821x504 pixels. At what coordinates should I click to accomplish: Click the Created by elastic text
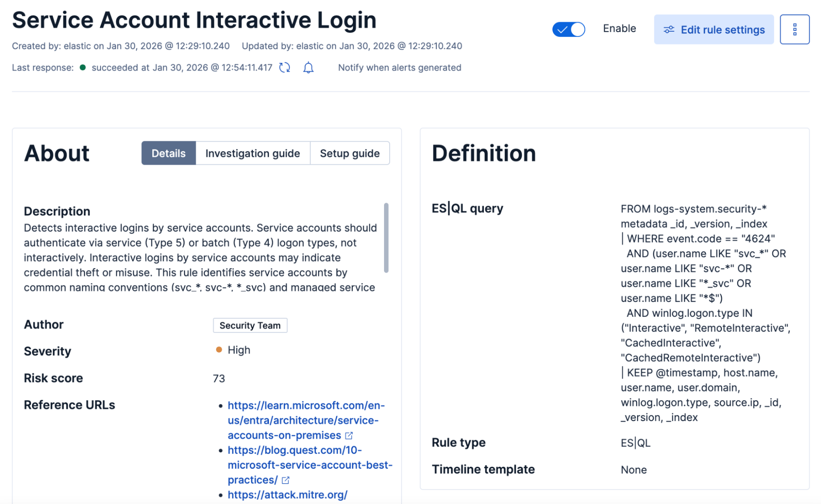(120, 46)
